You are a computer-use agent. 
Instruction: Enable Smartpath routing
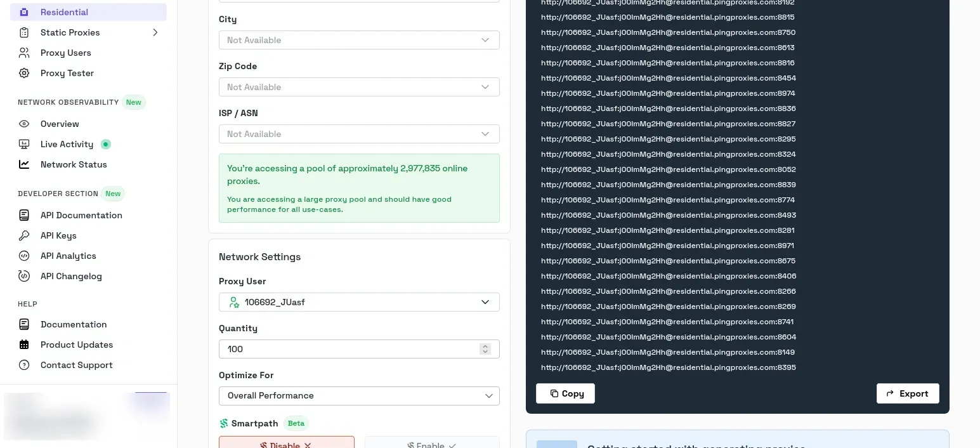coord(432,444)
